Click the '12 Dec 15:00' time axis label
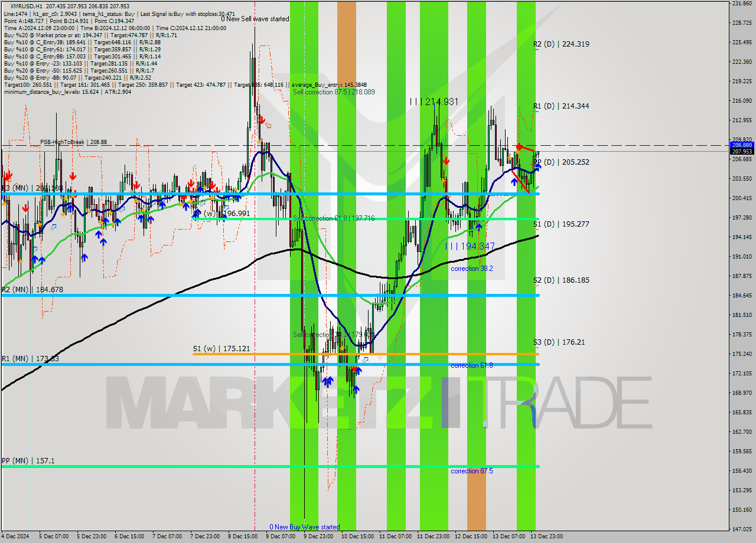 click(x=471, y=537)
